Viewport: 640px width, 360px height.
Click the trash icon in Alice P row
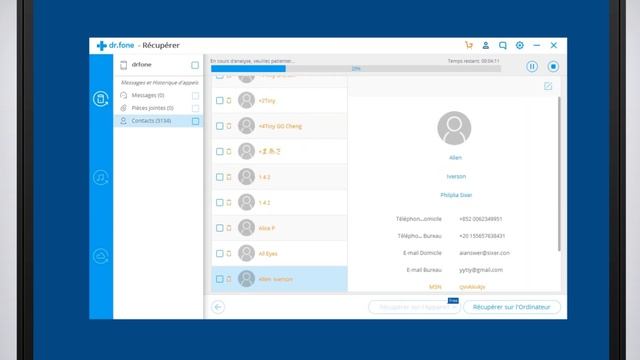229,228
